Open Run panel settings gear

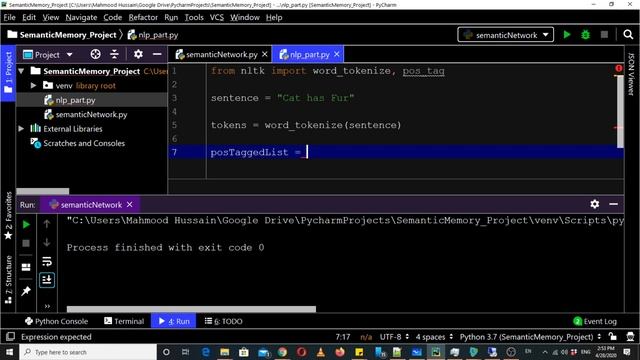pyautogui.click(x=595, y=204)
